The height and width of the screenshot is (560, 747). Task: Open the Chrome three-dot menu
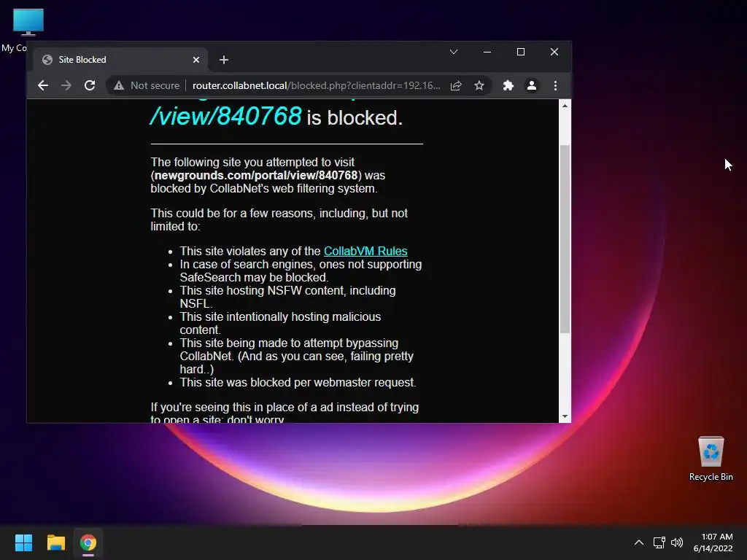[x=555, y=86]
